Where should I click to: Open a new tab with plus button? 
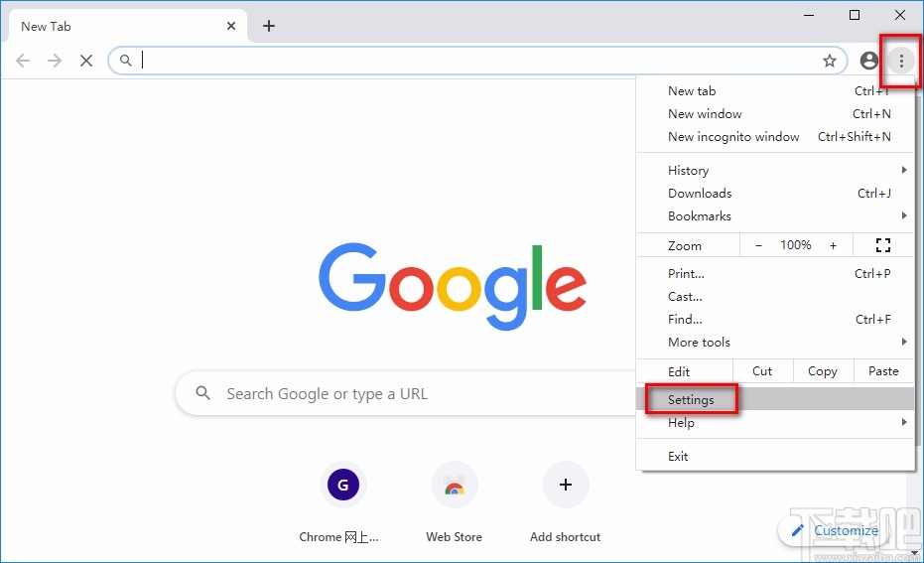coord(269,26)
